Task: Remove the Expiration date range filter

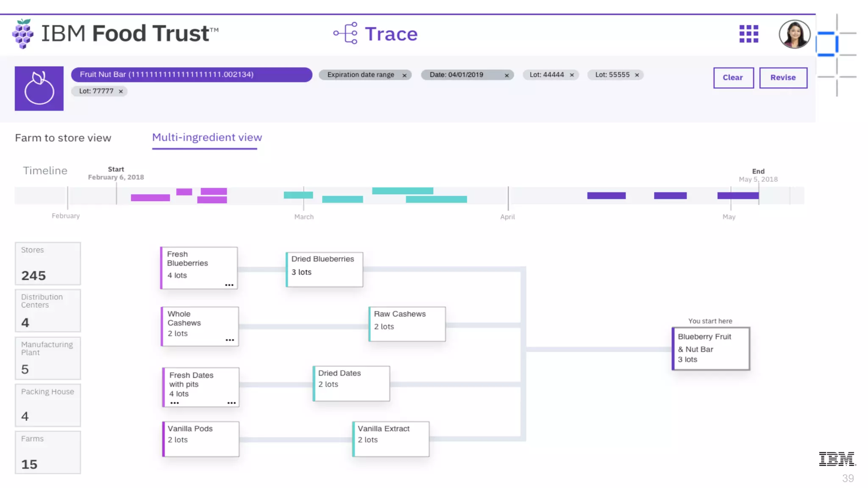Action: (x=404, y=75)
